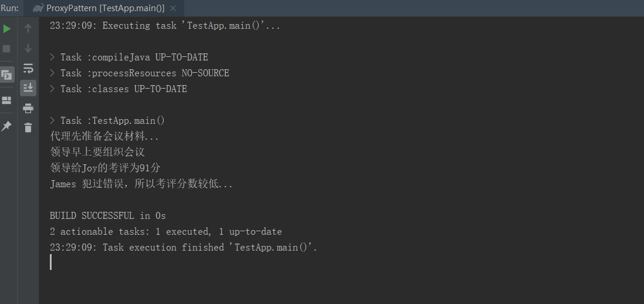Print console output with printer icon
Screen dimensions: 644x304
coord(28,108)
